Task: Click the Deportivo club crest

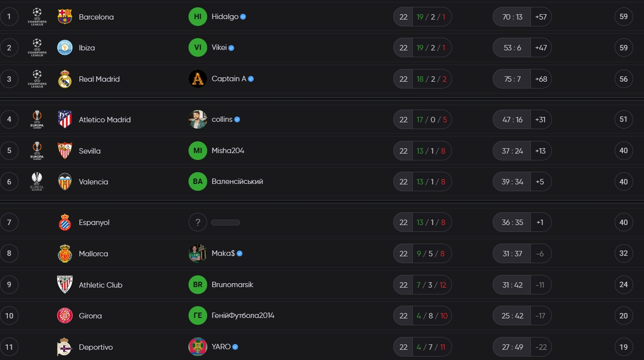Action: point(65,347)
